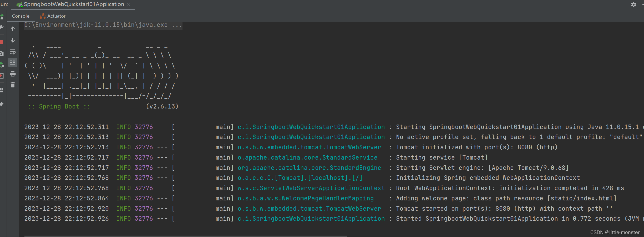
Task: Switch to the Actuator tab
Action: [52, 16]
